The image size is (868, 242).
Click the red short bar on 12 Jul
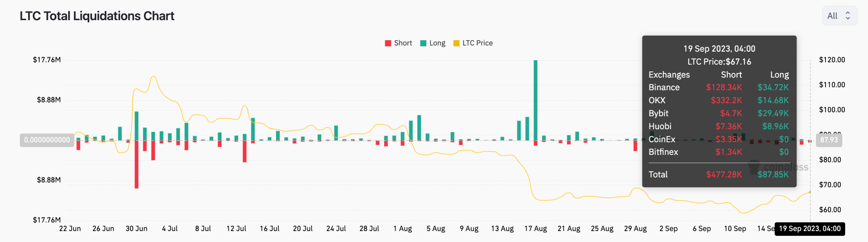coord(245,151)
